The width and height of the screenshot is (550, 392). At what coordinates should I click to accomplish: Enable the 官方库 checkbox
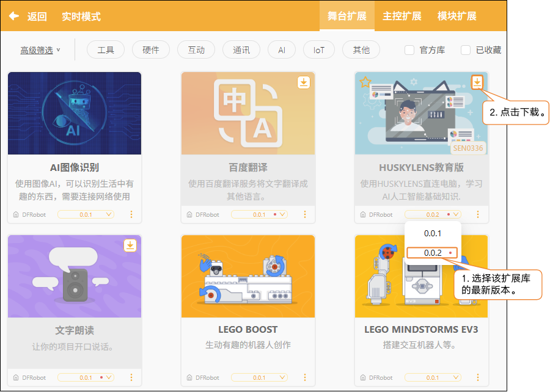coord(409,50)
